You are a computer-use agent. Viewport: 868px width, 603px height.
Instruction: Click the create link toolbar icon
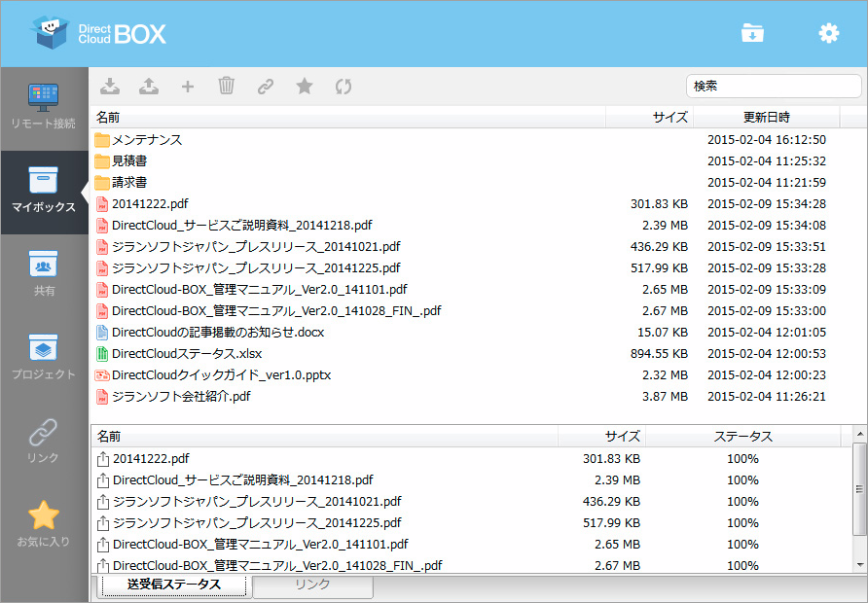click(x=265, y=87)
